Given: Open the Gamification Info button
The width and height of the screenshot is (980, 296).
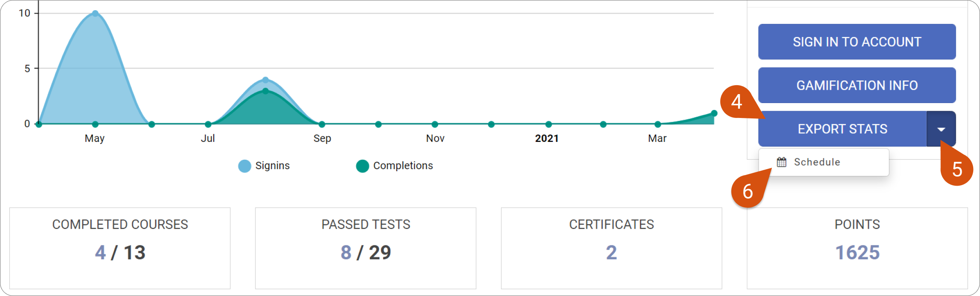Looking at the screenshot, I should 857,85.
